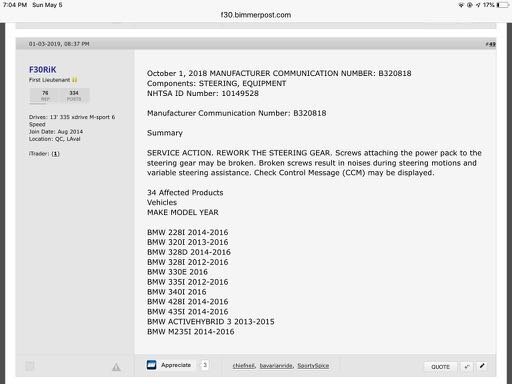
Task: Open F30RiK user profile link
Action: point(43,69)
